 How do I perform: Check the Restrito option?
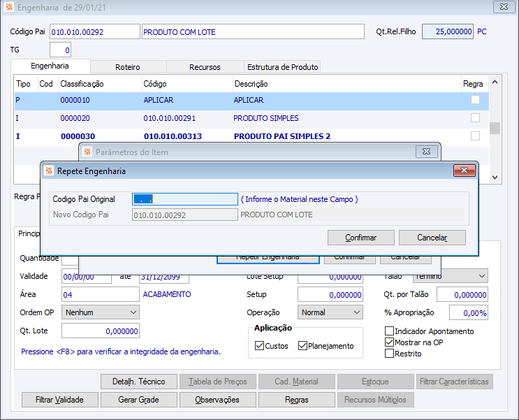tap(390, 354)
